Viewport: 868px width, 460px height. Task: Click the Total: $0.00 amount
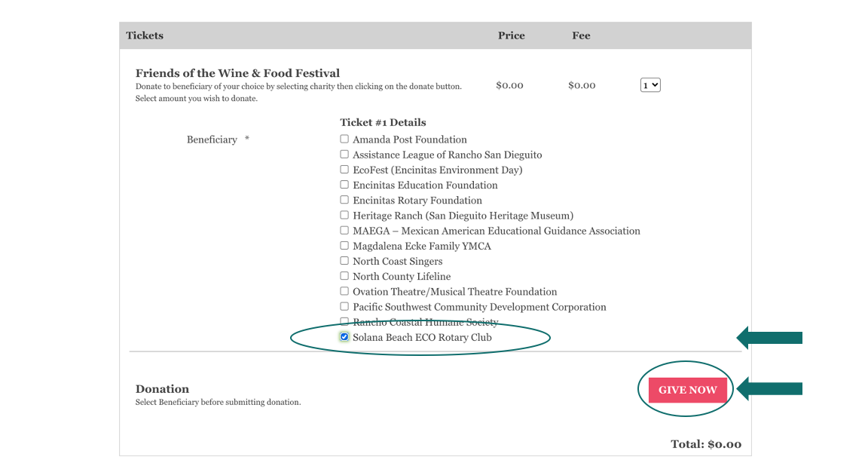706,444
